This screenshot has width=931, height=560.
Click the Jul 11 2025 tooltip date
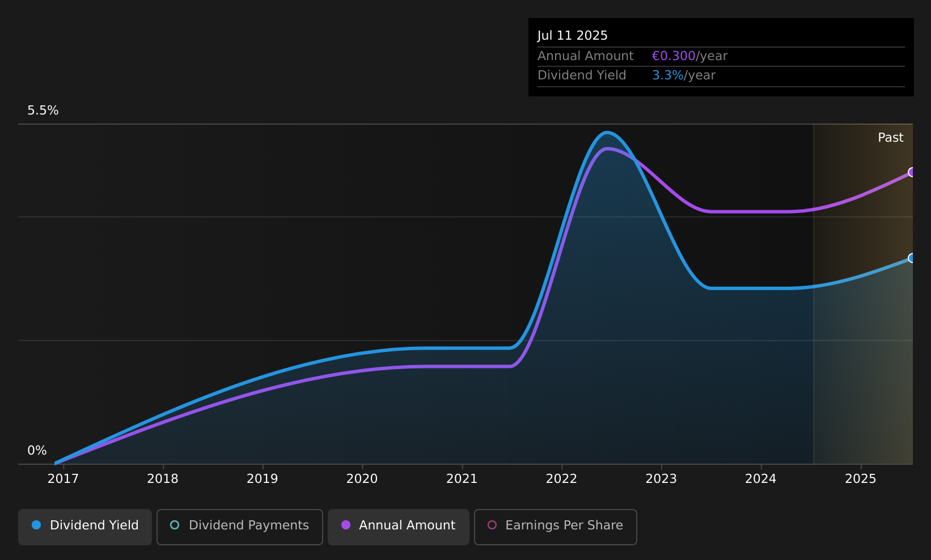coord(573,36)
